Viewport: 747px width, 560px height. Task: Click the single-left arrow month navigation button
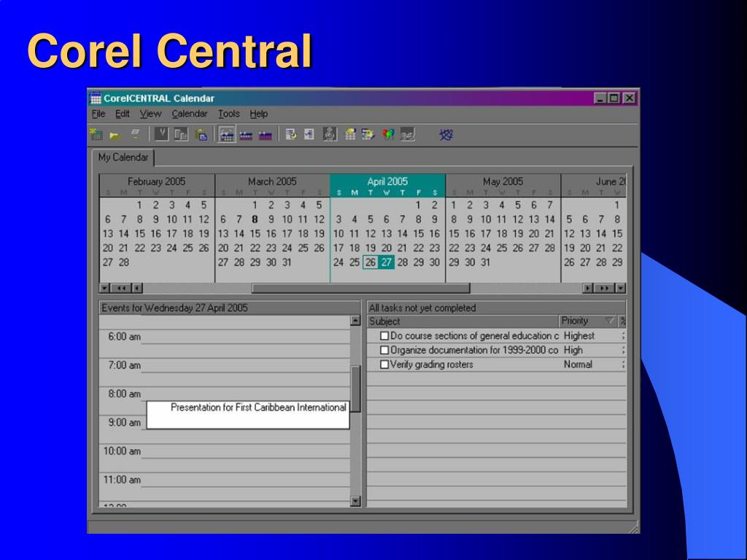(x=137, y=288)
